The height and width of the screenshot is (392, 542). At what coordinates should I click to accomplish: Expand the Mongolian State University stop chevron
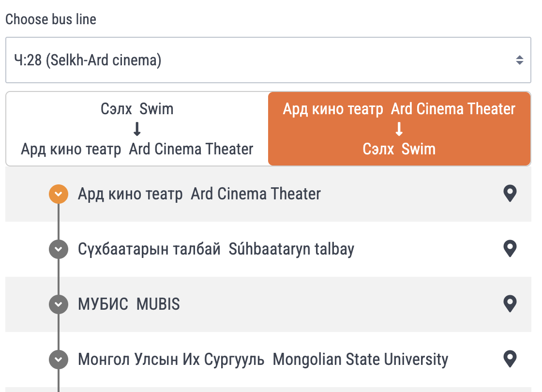(58, 360)
